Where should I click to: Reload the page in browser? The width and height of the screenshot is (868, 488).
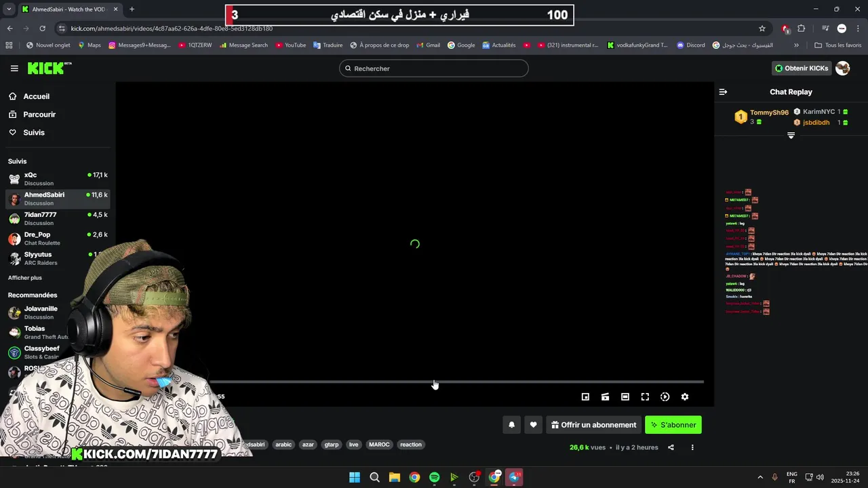tap(42, 28)
